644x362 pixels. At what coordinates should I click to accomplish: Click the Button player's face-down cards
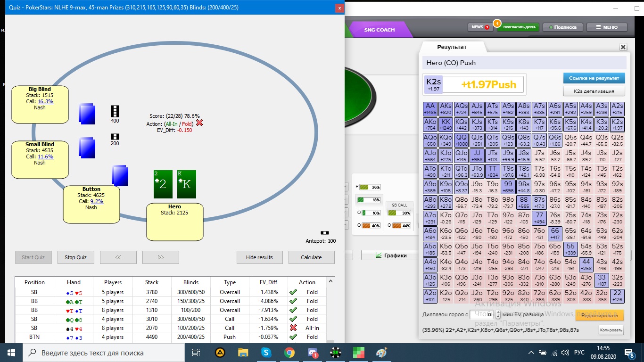tap(120, 175)
